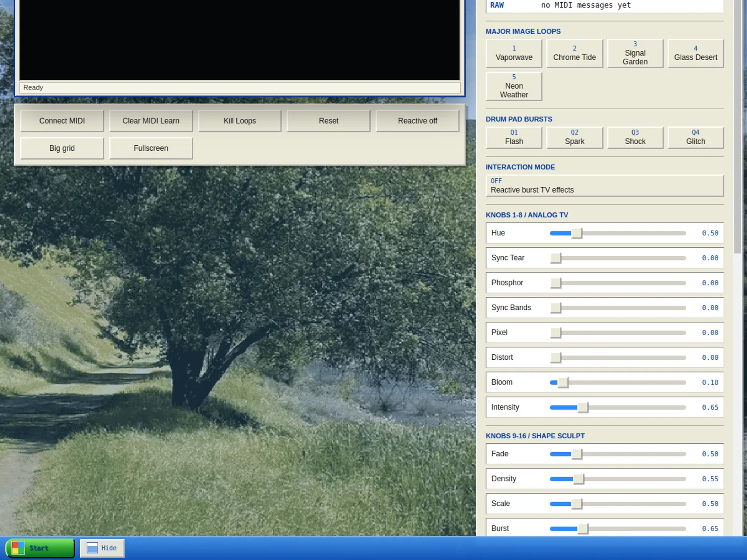
Task: Trigger the Q1 Flash drum pad
Action: 514,138
